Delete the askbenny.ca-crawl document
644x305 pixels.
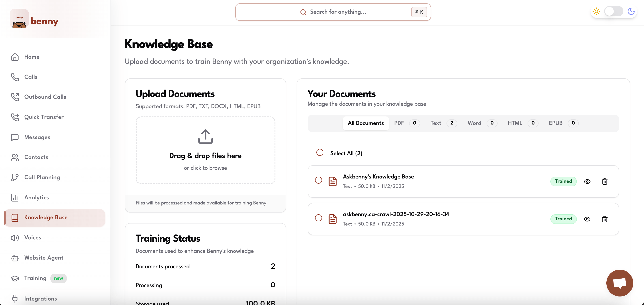(605, 219)
